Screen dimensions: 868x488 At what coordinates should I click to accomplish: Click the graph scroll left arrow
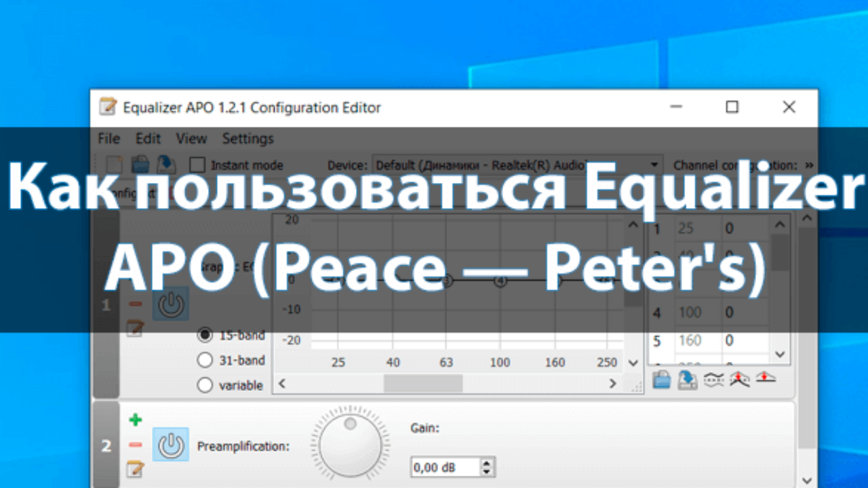point(282,384)
